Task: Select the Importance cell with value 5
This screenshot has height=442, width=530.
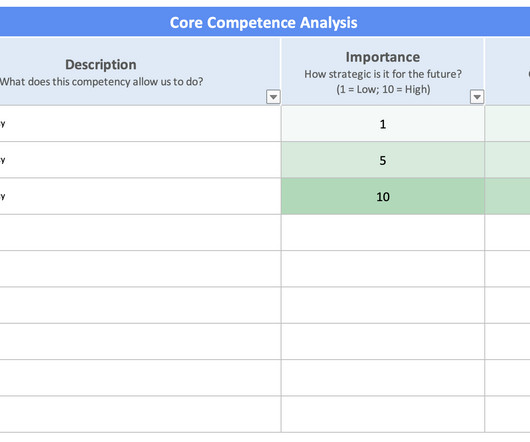Action: (383, 160)
